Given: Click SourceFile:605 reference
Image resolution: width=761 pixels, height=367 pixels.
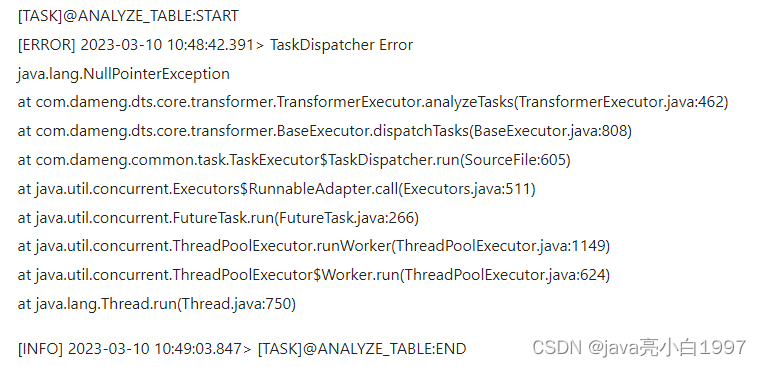Looking at the screenshot, I should coord(515,160).
